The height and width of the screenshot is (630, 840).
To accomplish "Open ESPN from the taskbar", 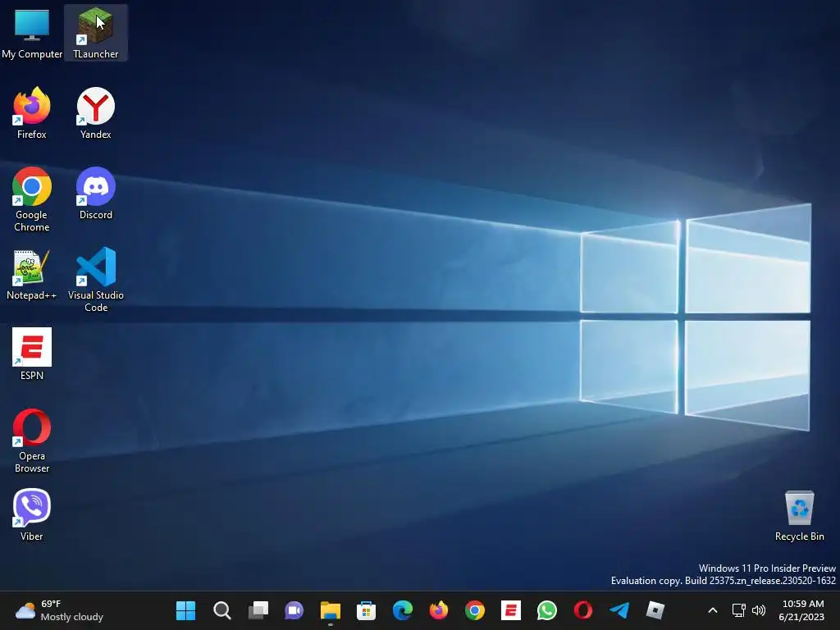I will click(x=510, y=610).
